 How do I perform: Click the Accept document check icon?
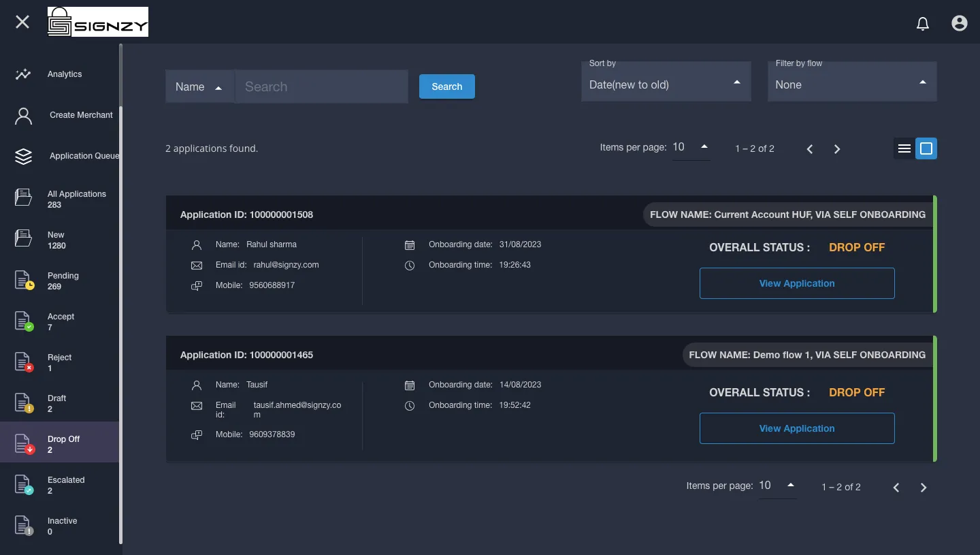pyautogui.click(x=24, y=321)
